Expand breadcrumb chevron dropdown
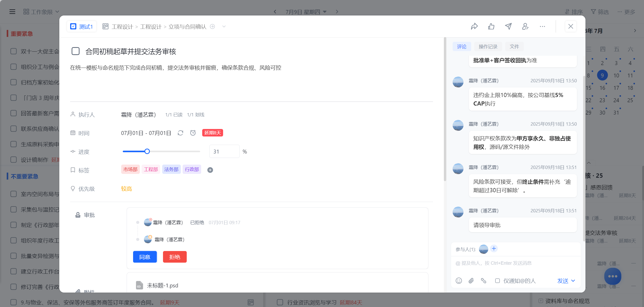Viewport: 644px width, 307px height. 224,26
